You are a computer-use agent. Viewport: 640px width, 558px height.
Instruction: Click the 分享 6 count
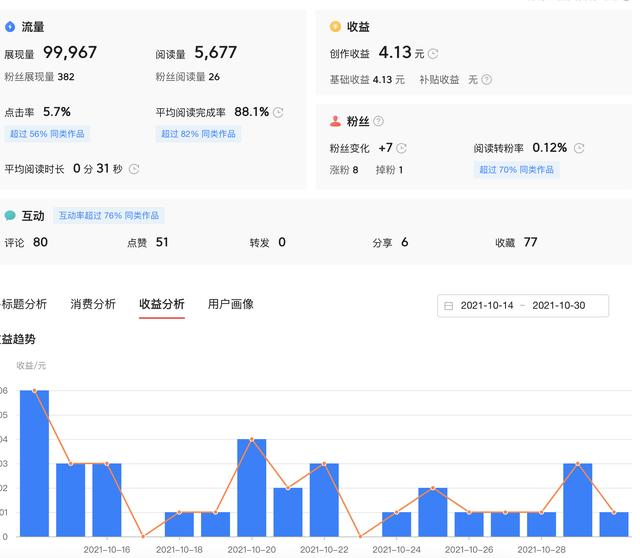click(x=390, y=242)
